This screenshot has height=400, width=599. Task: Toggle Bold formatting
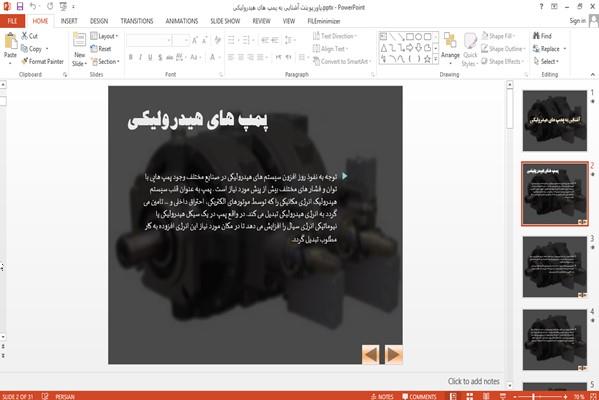click(x=131, y=57)
